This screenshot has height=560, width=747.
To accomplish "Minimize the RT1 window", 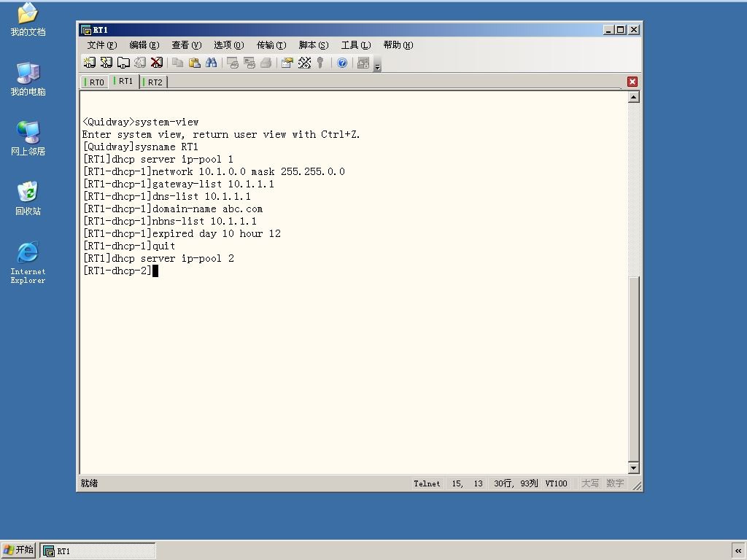I will [x=608, y=29].
